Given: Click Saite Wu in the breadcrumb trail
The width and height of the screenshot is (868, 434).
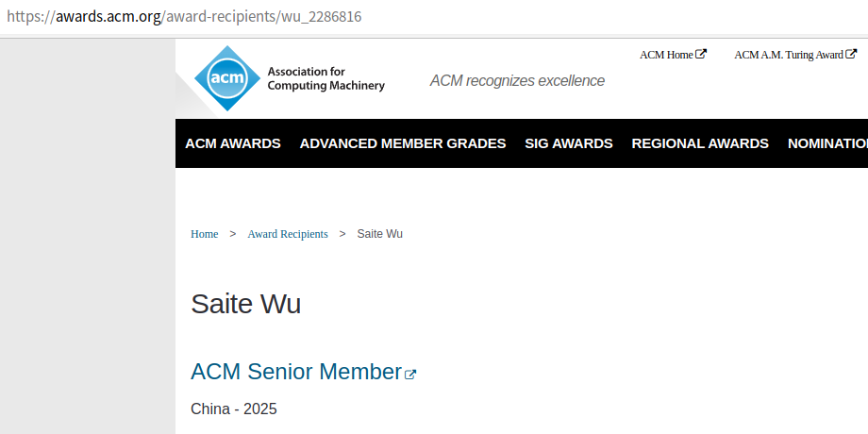Looking at the screenshot, I should [380, 234].
